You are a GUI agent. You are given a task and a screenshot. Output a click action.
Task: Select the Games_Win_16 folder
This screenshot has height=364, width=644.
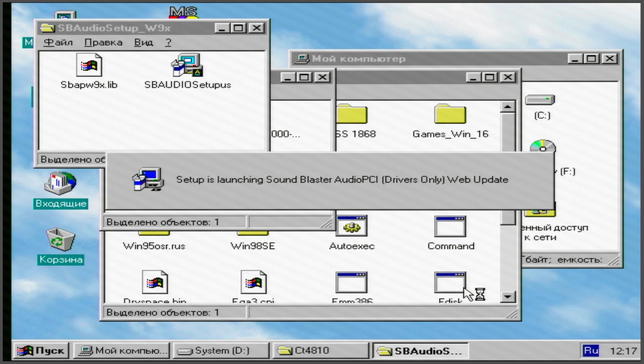pos(450,114)
